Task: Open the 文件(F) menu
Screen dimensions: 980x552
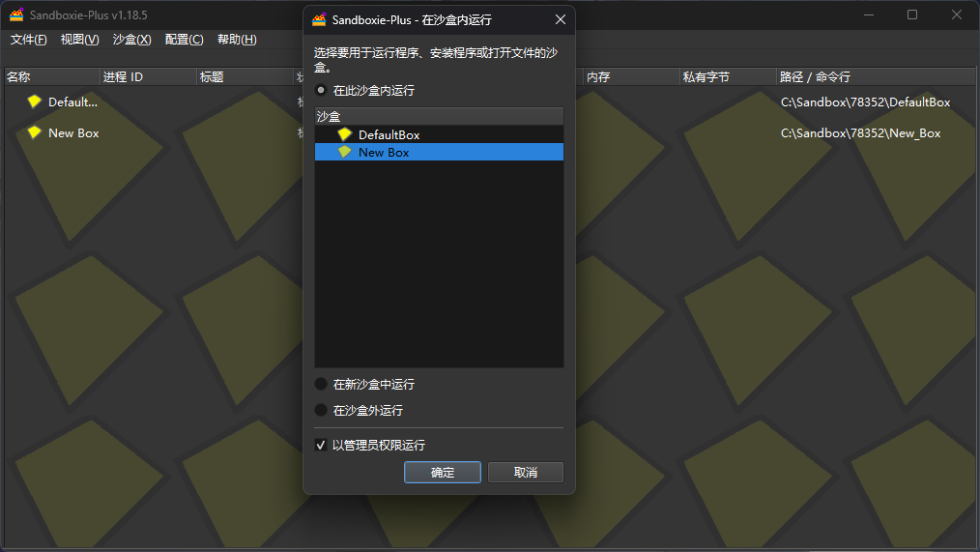Action: [x=28, y=40]
